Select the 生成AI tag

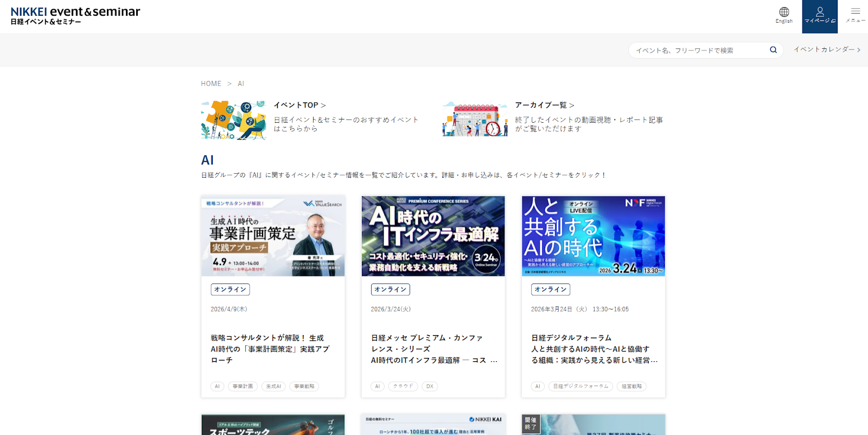(273, 387)
